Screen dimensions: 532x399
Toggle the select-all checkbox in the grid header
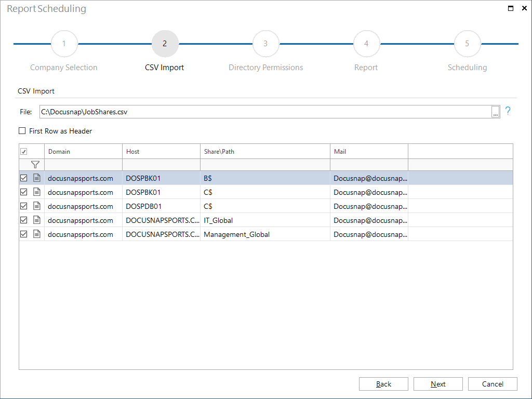tap(24, 151)
